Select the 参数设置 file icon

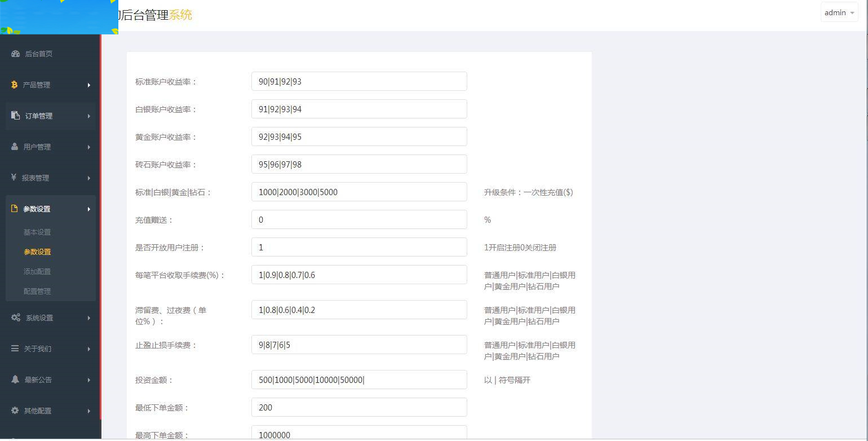coord(14,208)
